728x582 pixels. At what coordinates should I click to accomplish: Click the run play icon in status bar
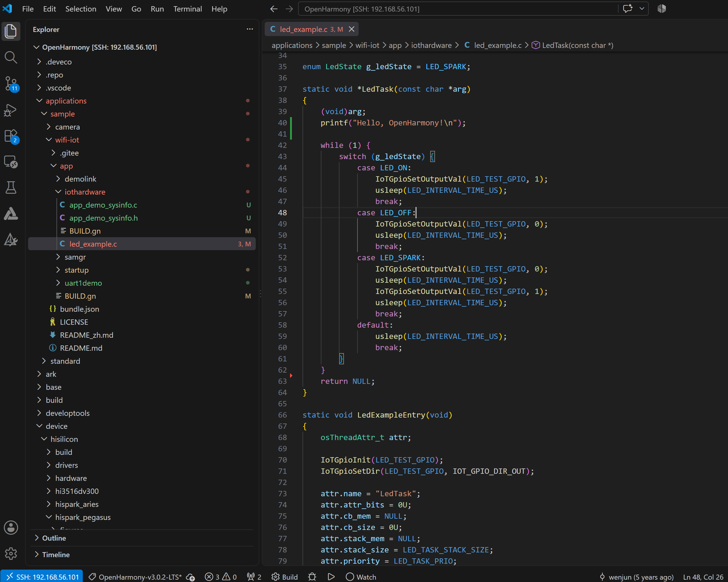[x=331, y=577]
